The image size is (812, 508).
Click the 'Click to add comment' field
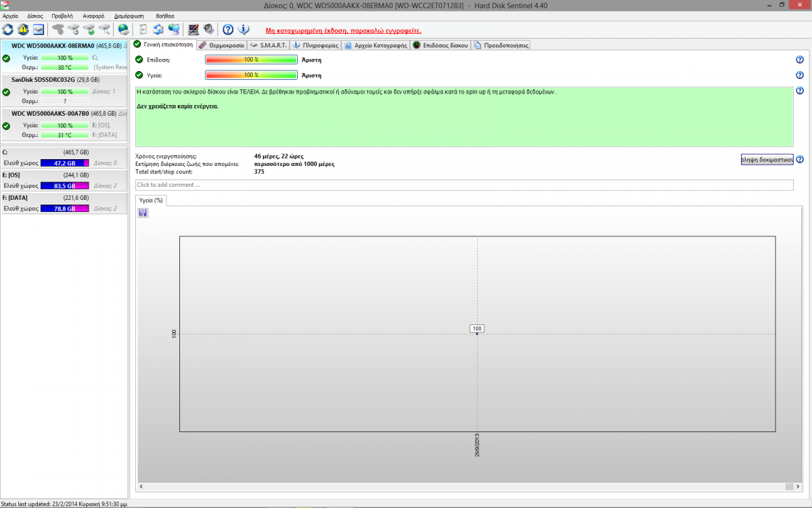(464, 185)
